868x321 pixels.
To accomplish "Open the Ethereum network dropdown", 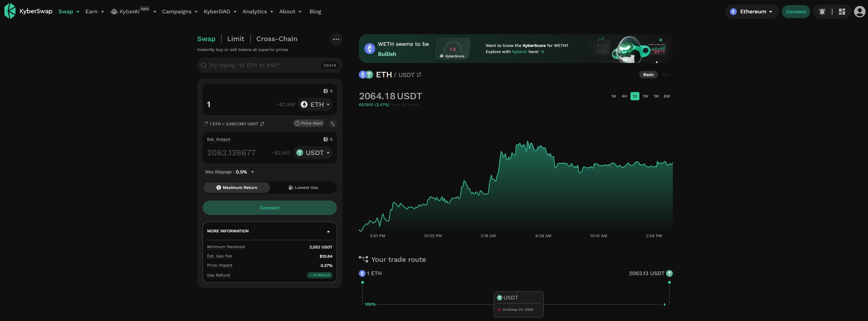I will 752,12.
